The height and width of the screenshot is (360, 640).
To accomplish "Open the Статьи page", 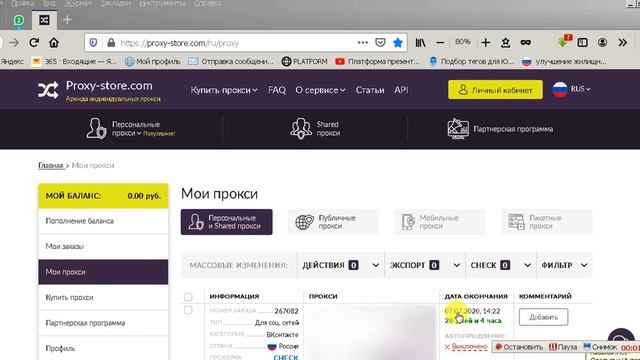I will tap(370, 90).
